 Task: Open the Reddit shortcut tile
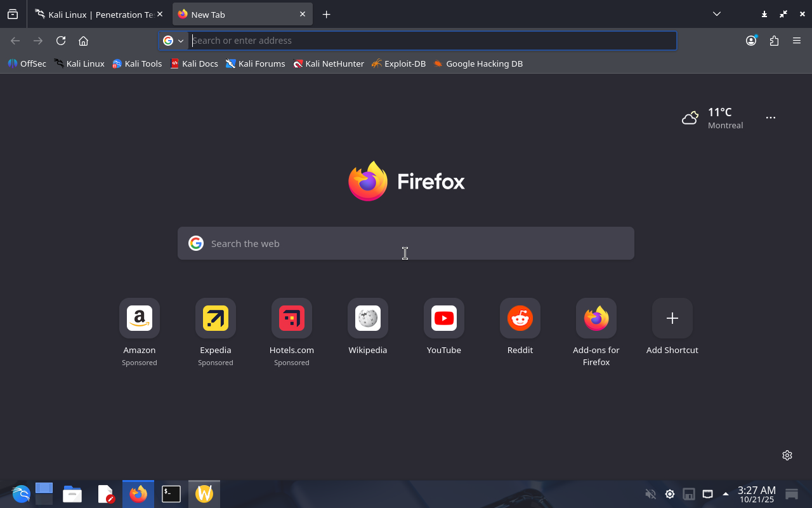[x=520, y=318]
